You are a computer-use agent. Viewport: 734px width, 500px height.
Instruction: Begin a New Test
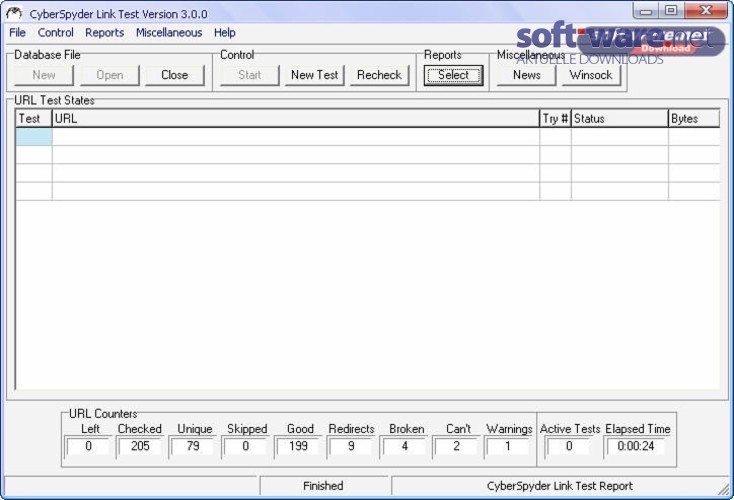point(315,75)
